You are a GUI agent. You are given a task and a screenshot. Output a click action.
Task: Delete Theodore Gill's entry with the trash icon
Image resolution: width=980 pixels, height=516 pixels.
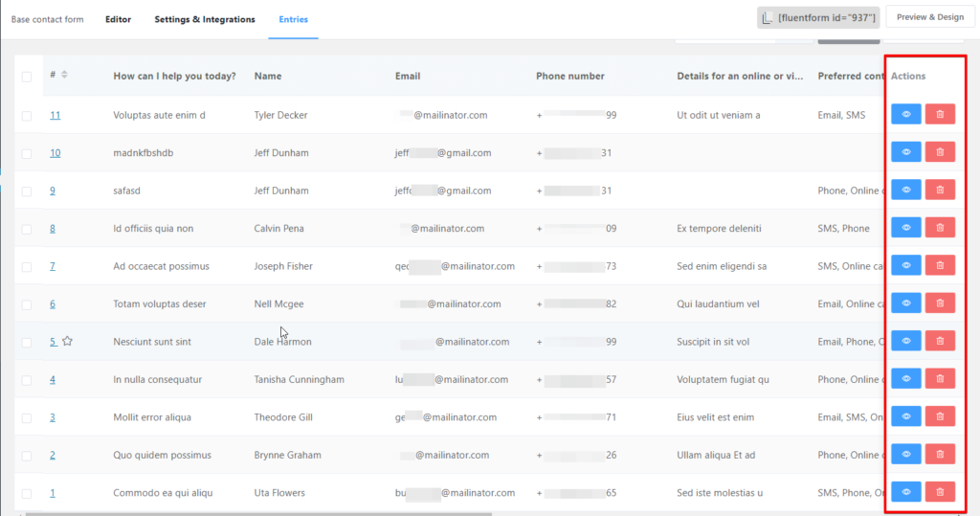point(940,416)
